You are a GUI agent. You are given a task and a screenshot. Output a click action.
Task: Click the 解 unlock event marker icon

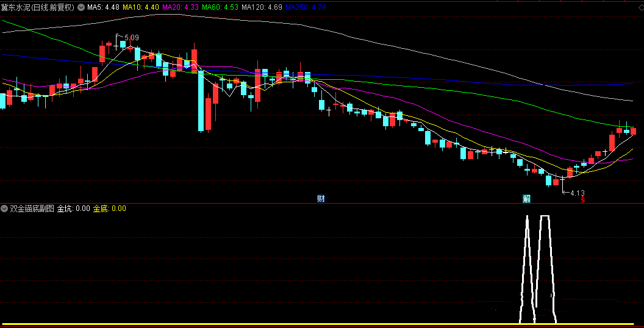(526, 199)
